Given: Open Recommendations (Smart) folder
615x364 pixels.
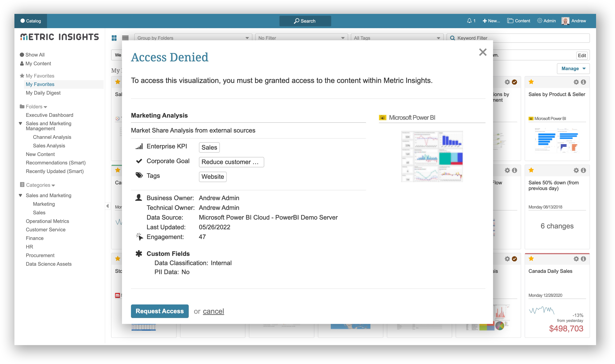Looking at the screenshot, I should click(56, 163).
